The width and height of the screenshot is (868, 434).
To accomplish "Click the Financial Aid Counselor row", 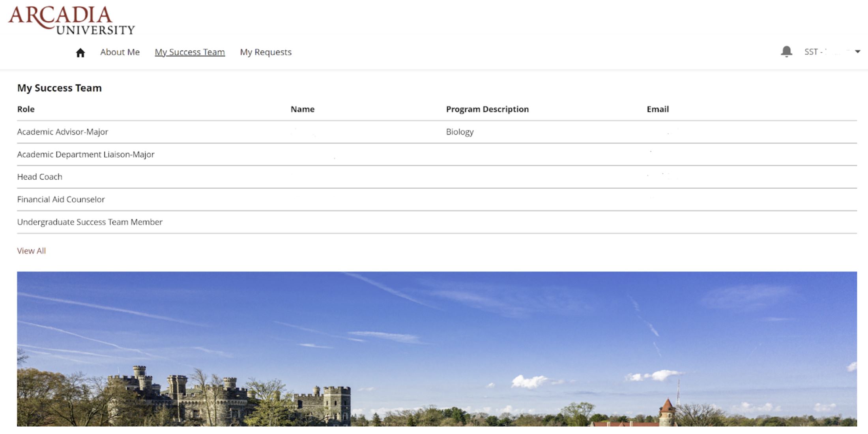I will [61, 199].
